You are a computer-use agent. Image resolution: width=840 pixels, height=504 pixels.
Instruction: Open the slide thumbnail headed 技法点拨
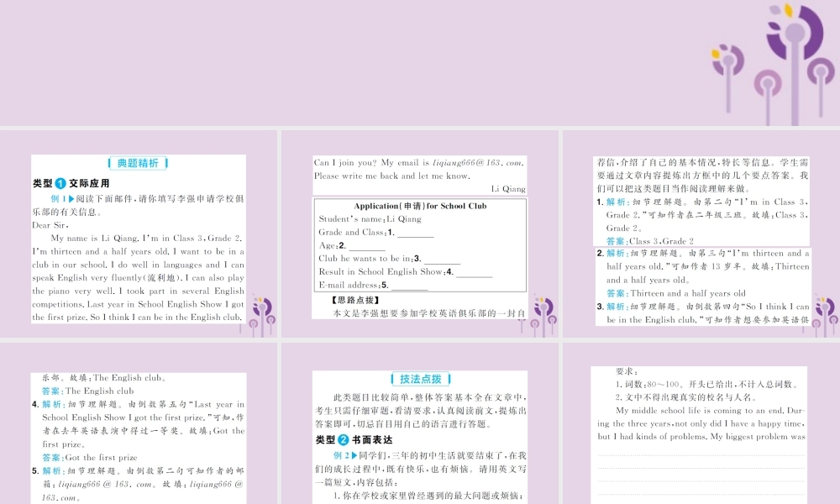420,423
